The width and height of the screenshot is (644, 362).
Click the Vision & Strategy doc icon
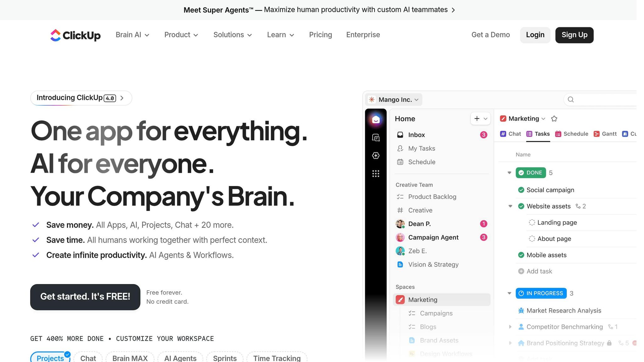click(400, 265)
